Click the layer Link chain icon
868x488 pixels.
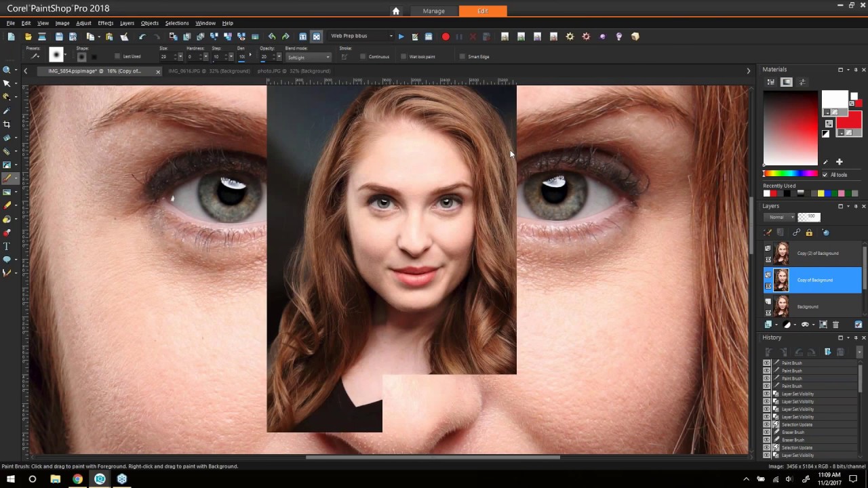[x=796, y=232]
